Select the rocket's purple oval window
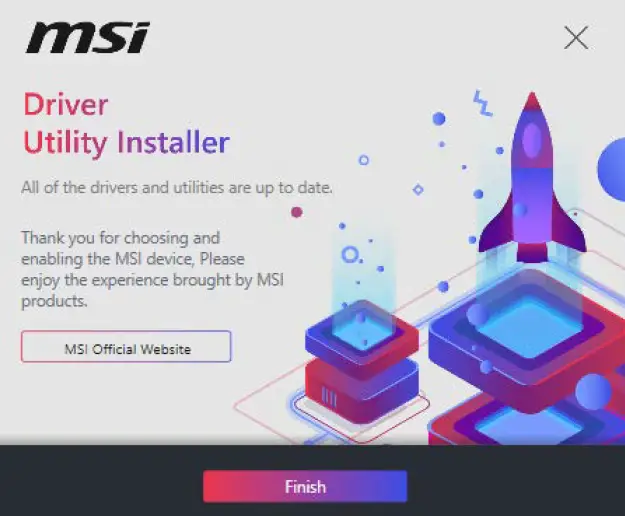The height and width of the screenshot is (516, 625). [x=531, y=141]
